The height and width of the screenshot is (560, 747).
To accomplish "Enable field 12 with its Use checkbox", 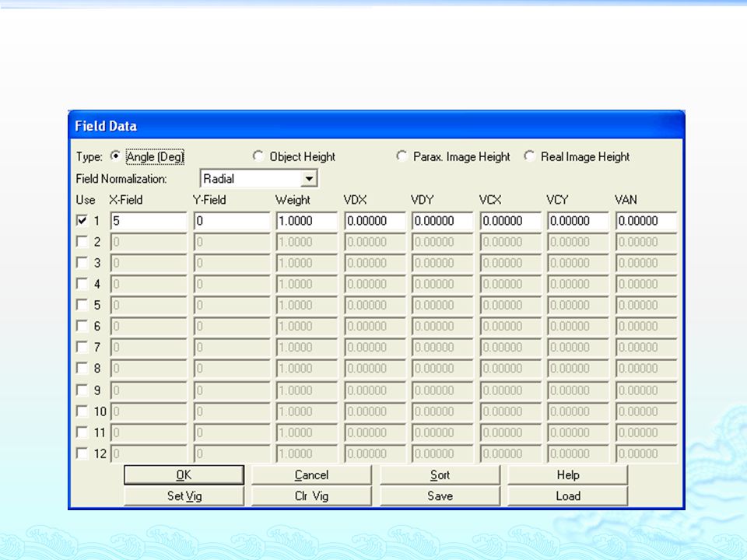I will click(x=82, y=453).
